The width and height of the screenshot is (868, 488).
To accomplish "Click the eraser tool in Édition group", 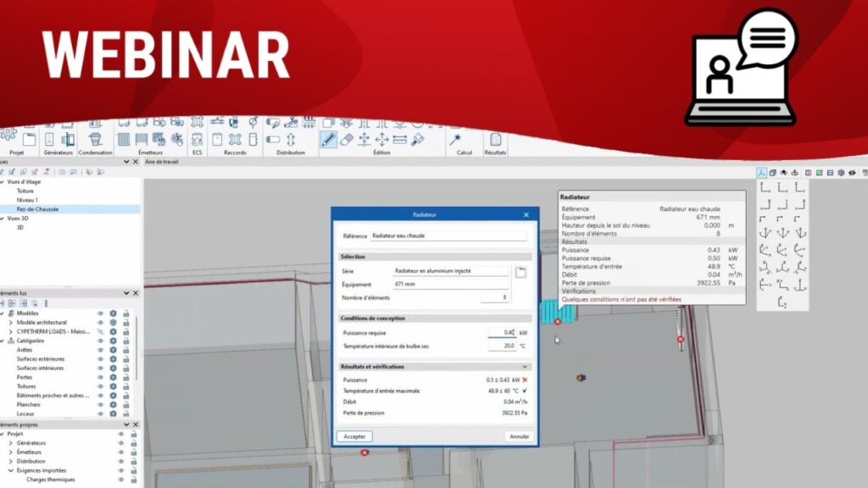I will pyautogui.click(x=346, y=140).
